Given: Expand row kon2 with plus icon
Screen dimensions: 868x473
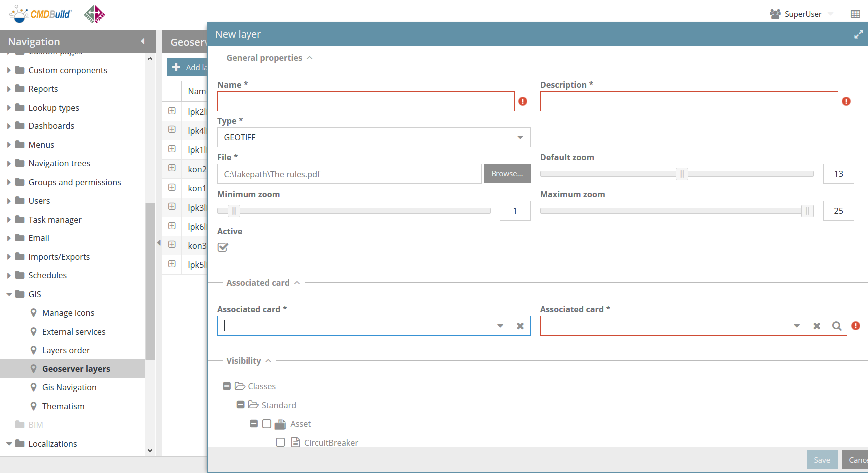Looking at the screenshot, I should coord(172,168).
